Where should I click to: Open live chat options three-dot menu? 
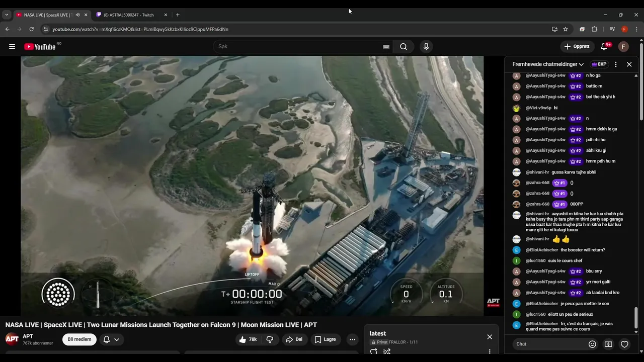point(616,64)
